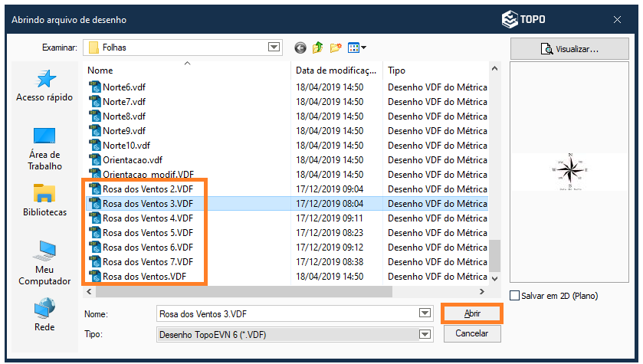Image resolution: width=643 pixels, height=364 pixels.
Task: Open Bibliotecas in the sidebar
Action: (x=44, y=200)
